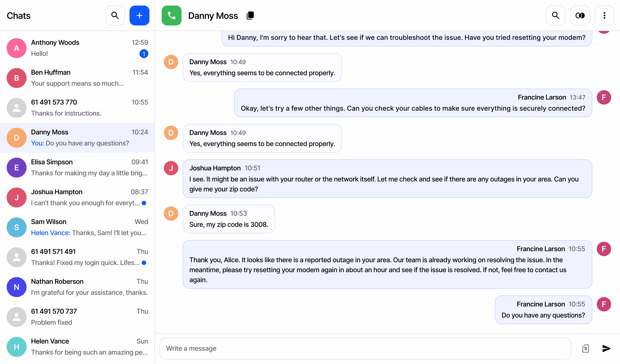
Task: Click Anthony Woods pink avatar
Action: click(17, 48)
